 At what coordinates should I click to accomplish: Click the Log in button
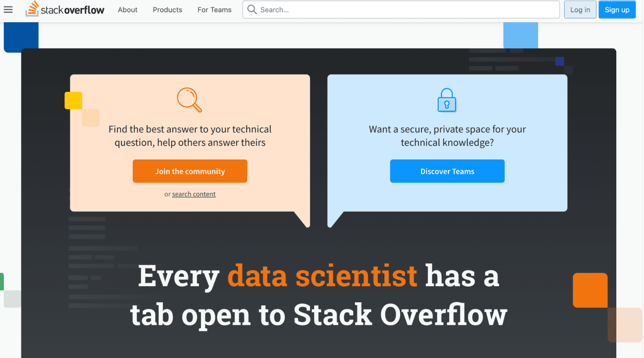pyautogui.click(x=580, y=10)
